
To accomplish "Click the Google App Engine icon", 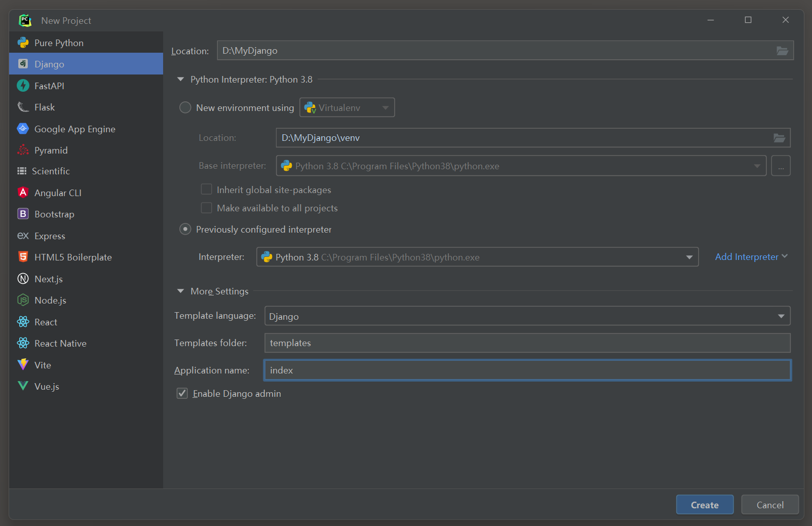I will pyautogui.click(x=23, y=129).
